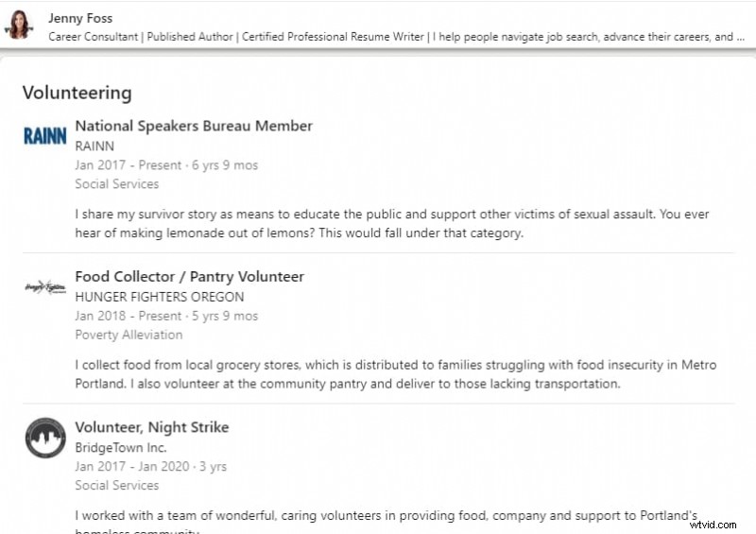Select Social Services under the RAINN entry
Image resolution: width=756 pixels, height=534 pixels.
coord(117,183)
